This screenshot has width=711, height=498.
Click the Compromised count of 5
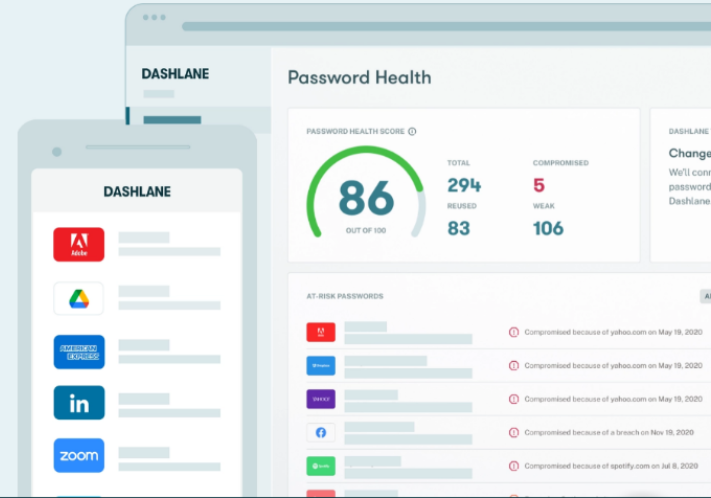(x=539, y=185)
